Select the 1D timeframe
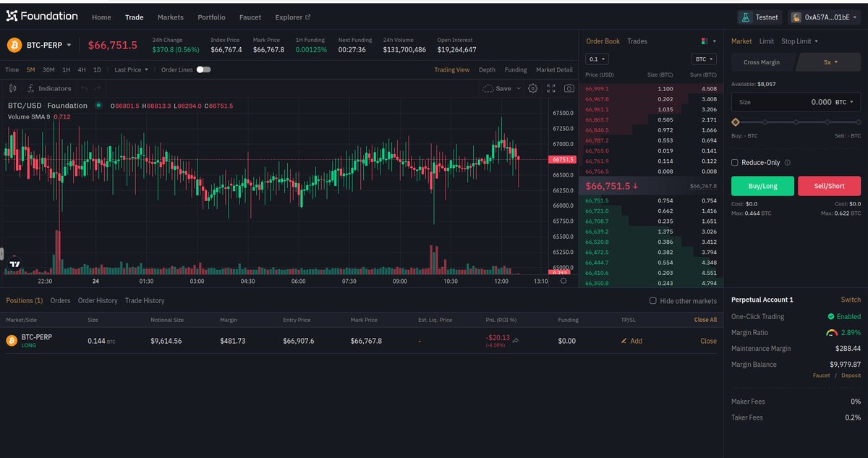868x458 pixels. click(x=97, y=69)
